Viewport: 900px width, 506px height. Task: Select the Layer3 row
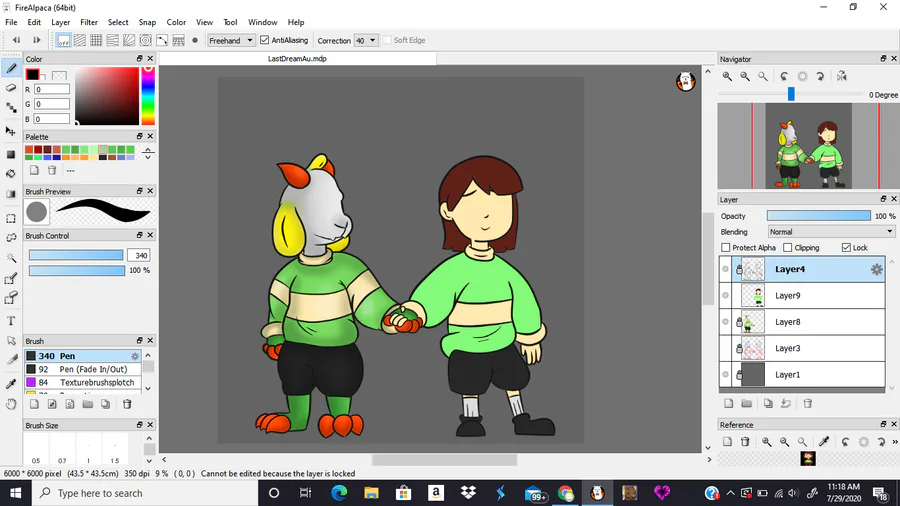(x=802, y=348)
